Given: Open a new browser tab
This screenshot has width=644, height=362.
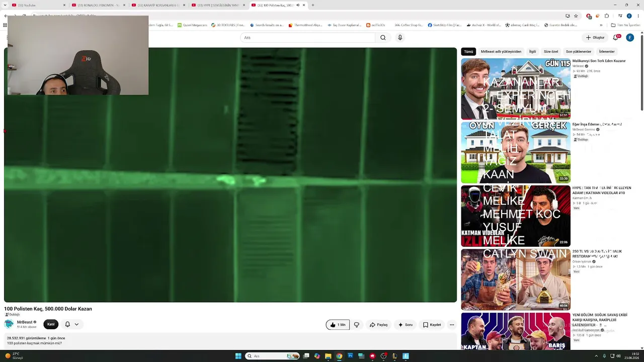Looking at the screenshot, I should (313, 5).
